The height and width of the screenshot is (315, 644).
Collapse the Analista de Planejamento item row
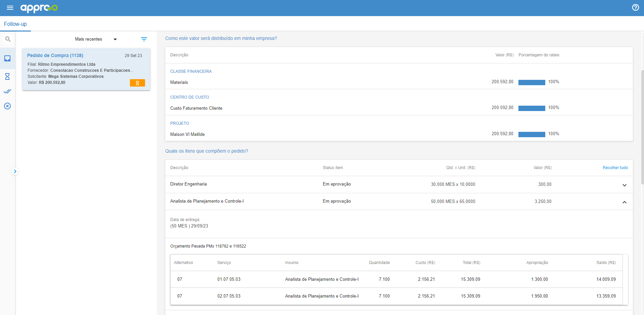[x=624, y=202]
